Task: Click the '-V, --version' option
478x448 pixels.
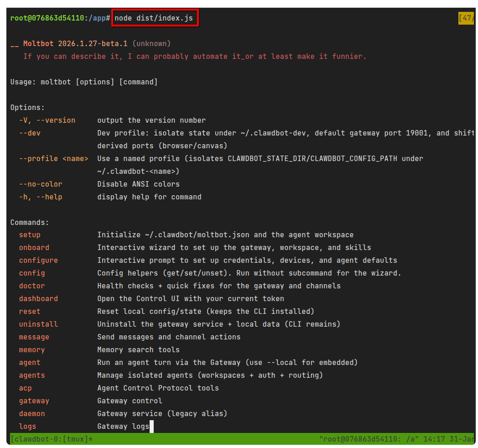Action: click(x=47, y=120)
